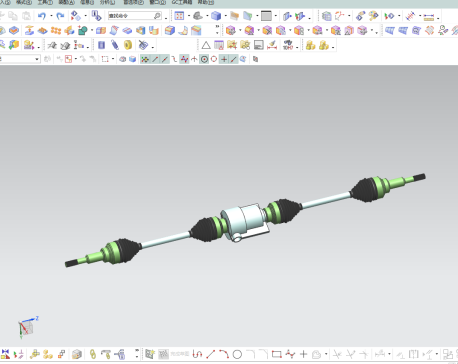Open the 帮助(H) help menu
The image size is (458, 364).
(206, 2)
